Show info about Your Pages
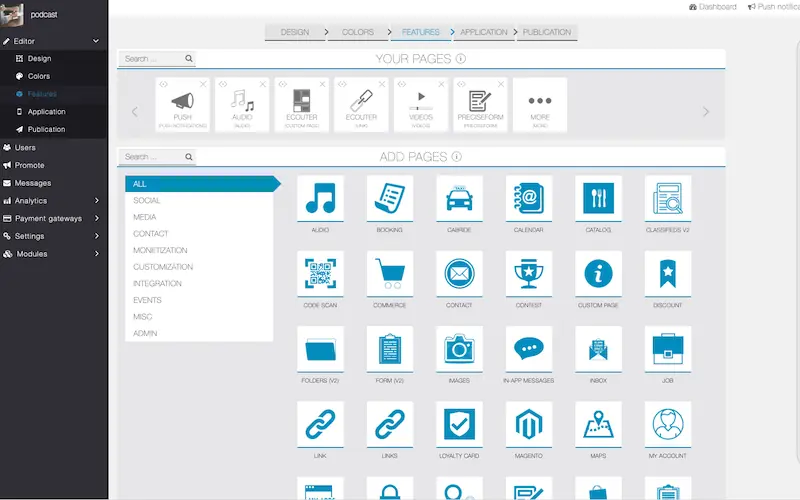This screenshot has width=800, height=500. pos(461,59)
